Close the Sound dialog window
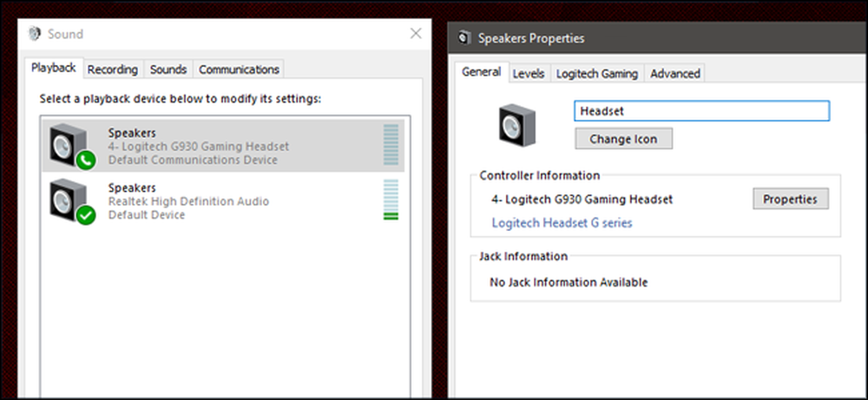Viewport: 868px width, 400px height. point(416,34)
